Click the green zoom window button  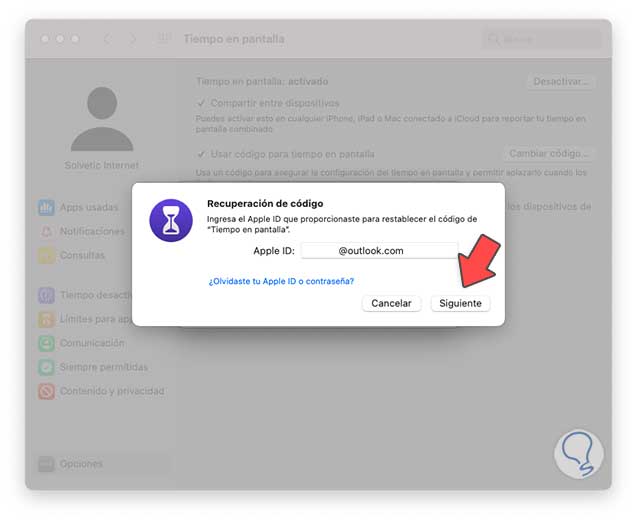point(75,39)
